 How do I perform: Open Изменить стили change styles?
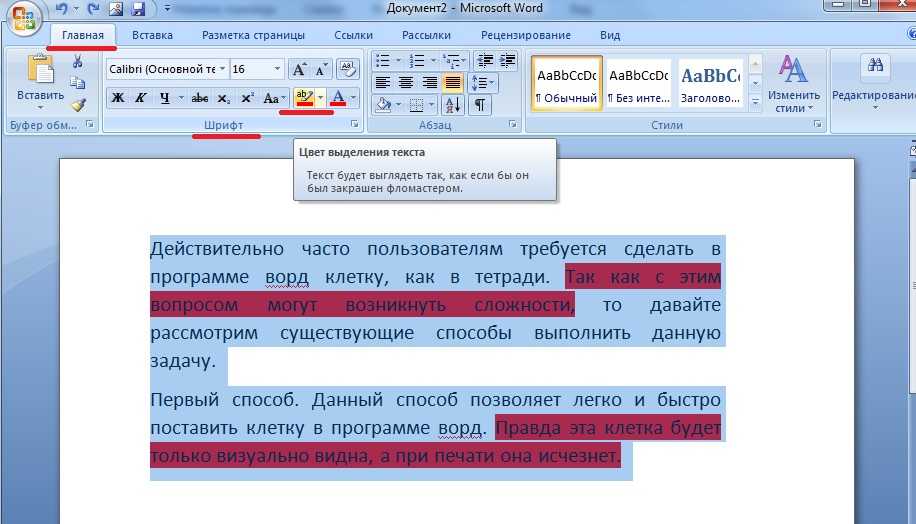pos(793,84)
